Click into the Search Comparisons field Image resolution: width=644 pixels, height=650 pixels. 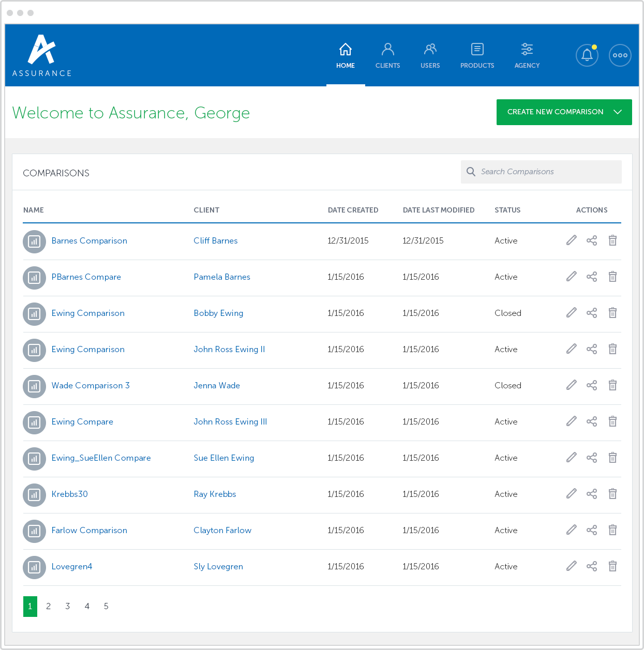point(541,172)
